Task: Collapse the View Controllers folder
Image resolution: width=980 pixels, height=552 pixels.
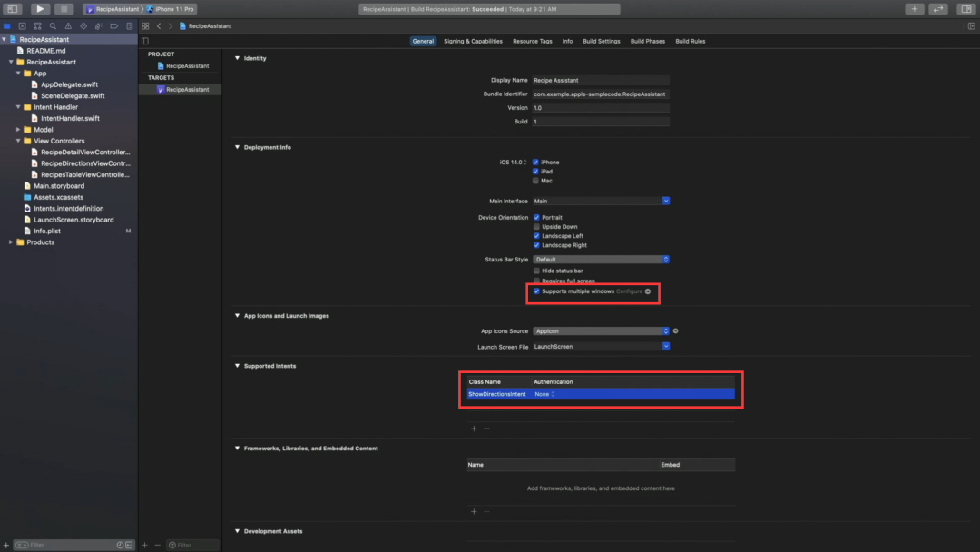Action: click(x=18, y=141)
